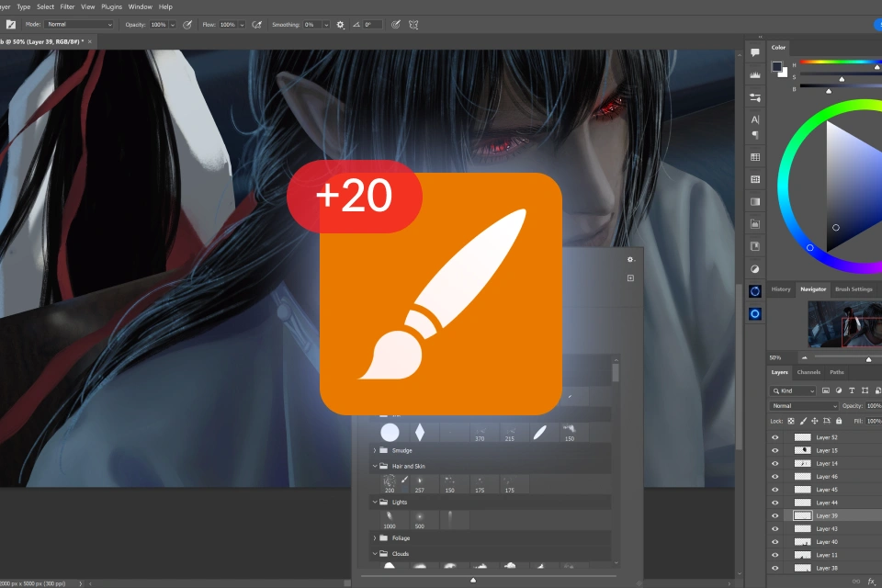Toggle pressure for size icon
The height and width of the screenshot is (588, 882).
click(x=396, y=25)
